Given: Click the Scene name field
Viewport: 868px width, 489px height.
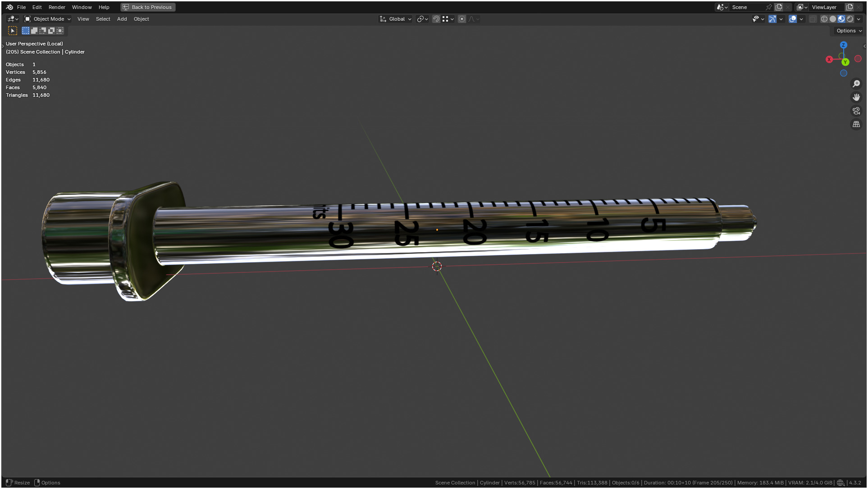Looking at the screenshot, I should tap(747, 7).
